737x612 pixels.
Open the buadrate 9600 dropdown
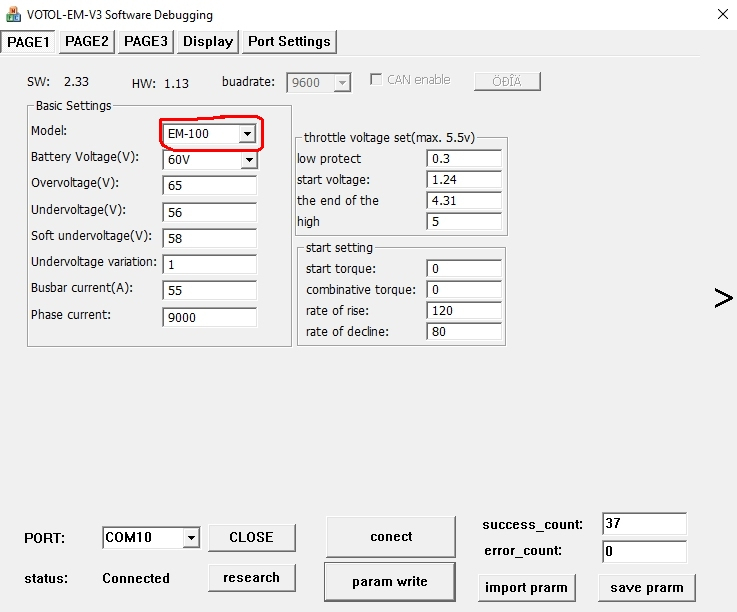pos(342,83)
